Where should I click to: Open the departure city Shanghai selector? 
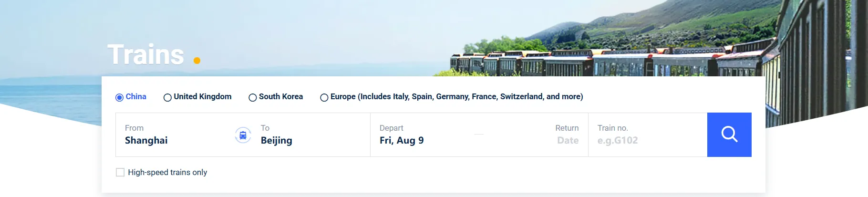(146, 140)
